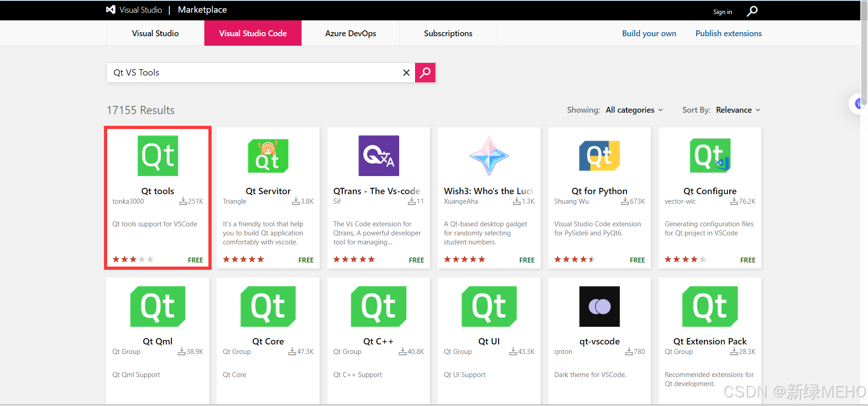Open the Wish3 star-shaped extension icon
The height and width of the screenshot is (406, 868).
489,156
